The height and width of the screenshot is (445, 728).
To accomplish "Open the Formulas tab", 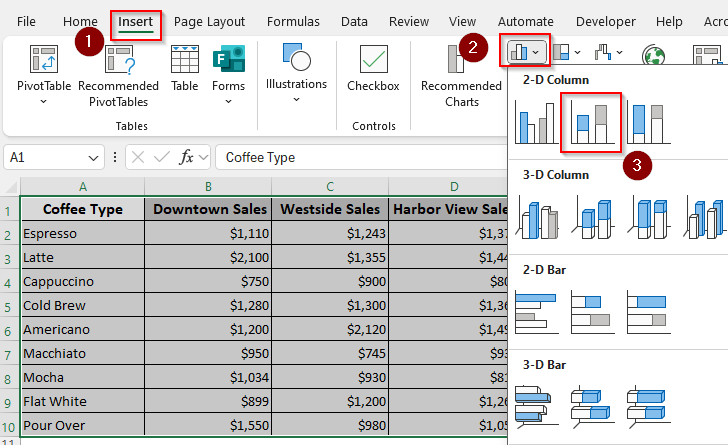I will click(293, 21).
